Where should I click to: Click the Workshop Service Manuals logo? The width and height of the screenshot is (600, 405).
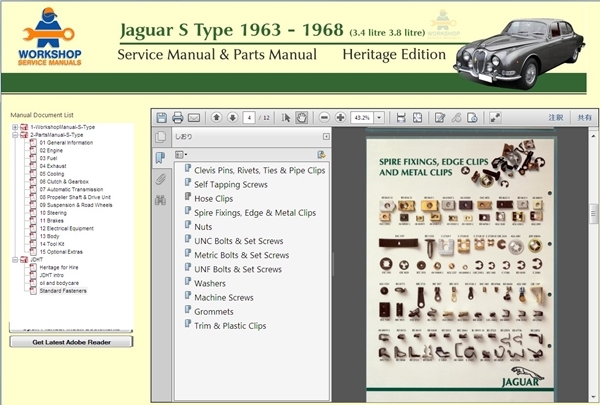(49, 36)
